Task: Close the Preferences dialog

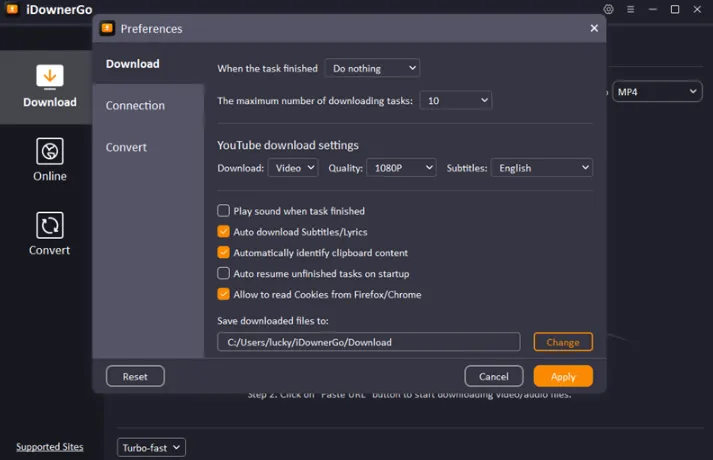Action: 594,28
